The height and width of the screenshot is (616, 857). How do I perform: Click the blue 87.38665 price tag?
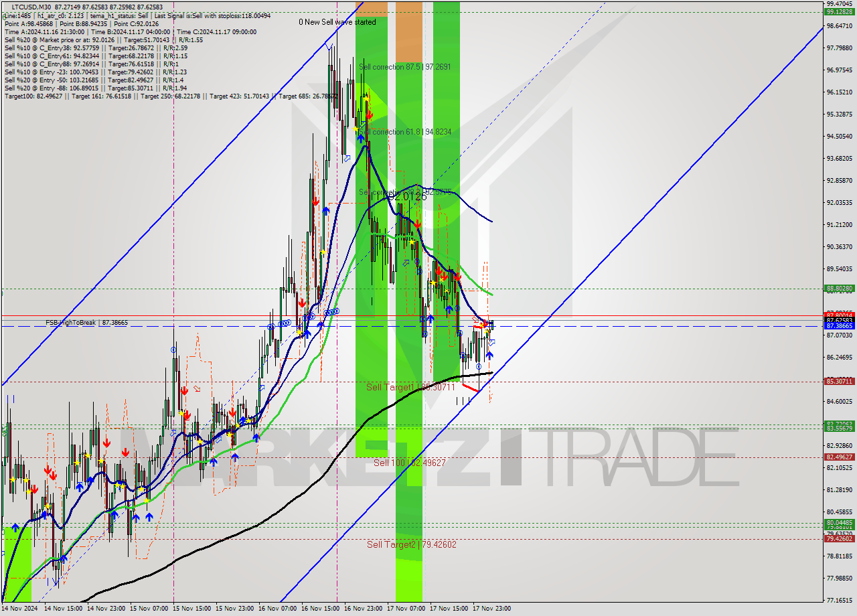pyautogui.click(x=840, y=326)
